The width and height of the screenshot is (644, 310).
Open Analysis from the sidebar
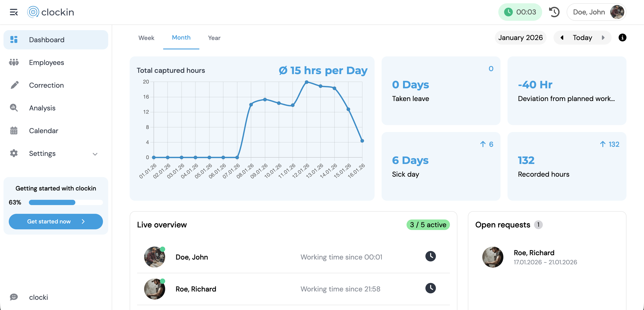(x=42, y=108)
